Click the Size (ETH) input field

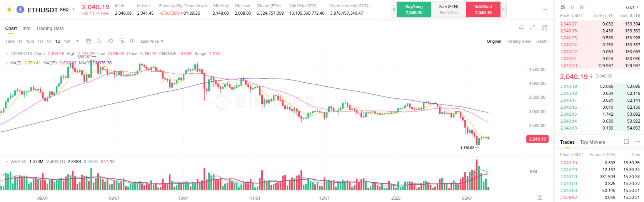pos(449,13)
